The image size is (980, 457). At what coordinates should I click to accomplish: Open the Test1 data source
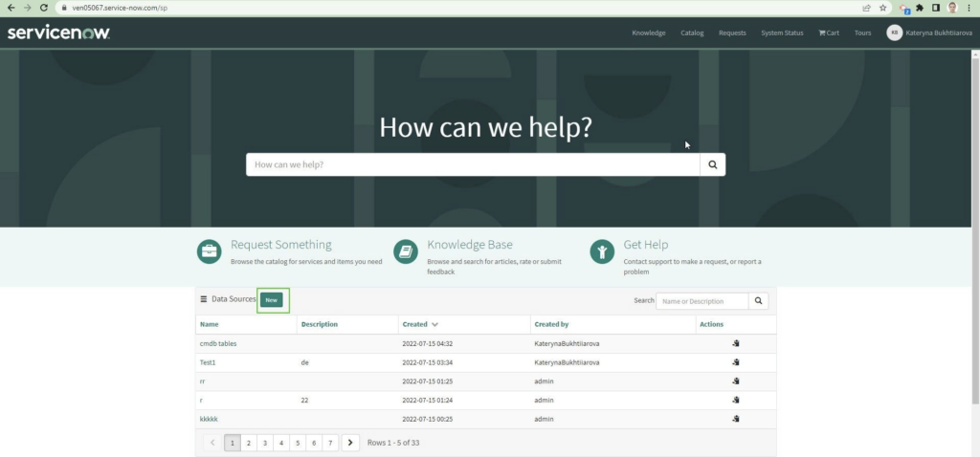tap(208, 362)
